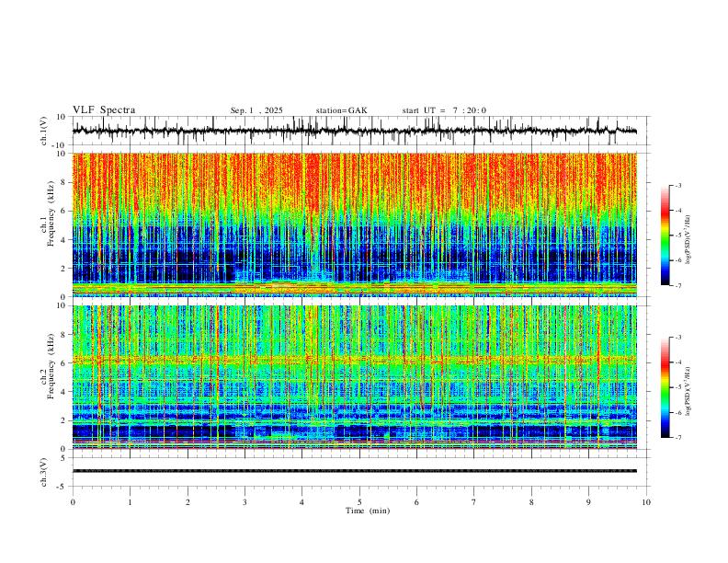The image size is (728, 563).
Task: Click the "ch.3(V)" axis label
Action: pyautogui.click(x=44, y=472)
